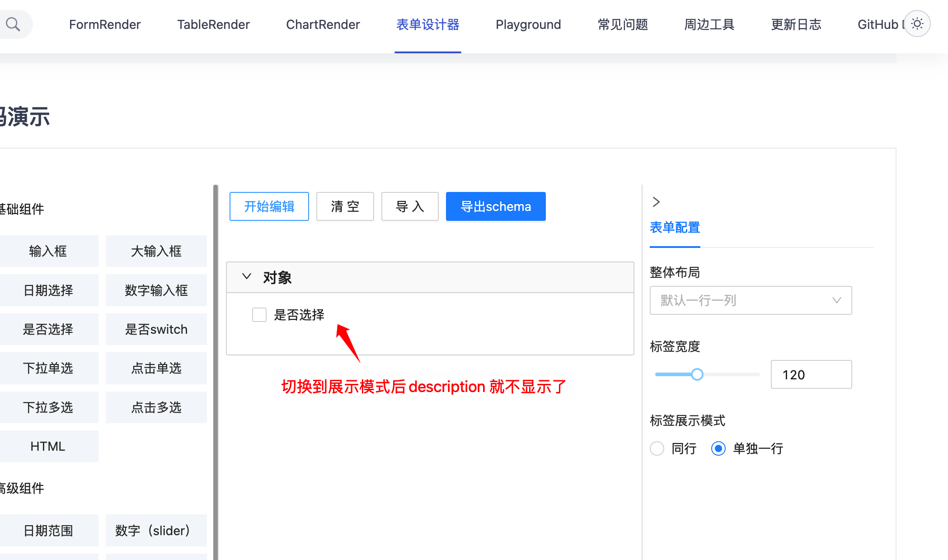Click the 导出schema button
Image resolution: width=948 pixels, height=560 pixels.
[x=496, y=206]
